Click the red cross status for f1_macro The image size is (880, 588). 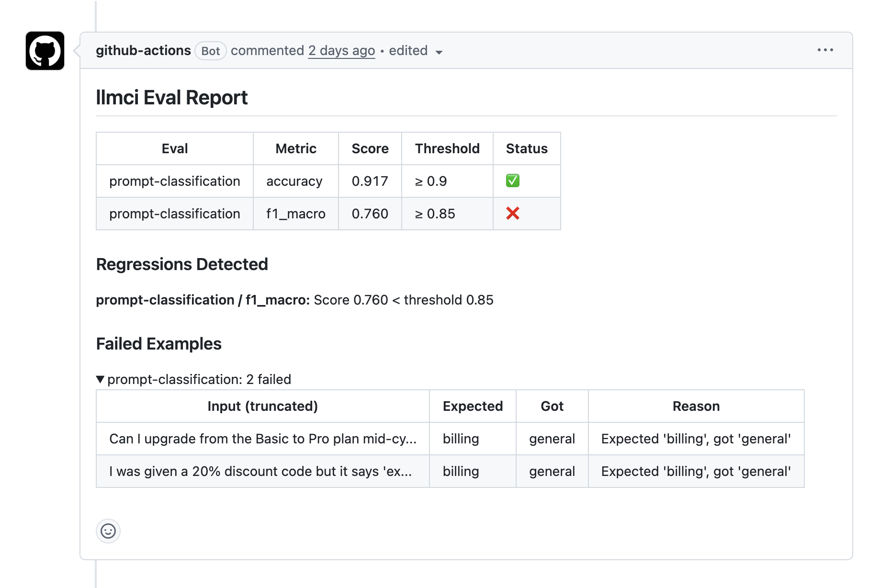(513, 214)
